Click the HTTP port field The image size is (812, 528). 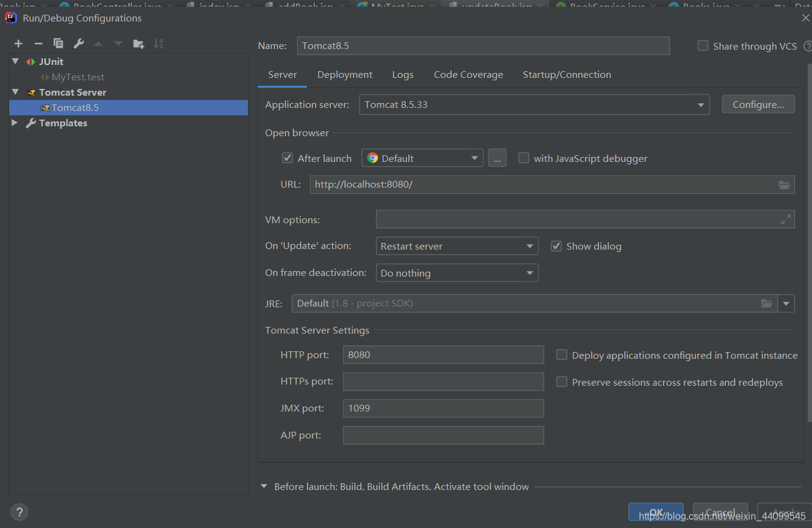[x=443, y=355]
